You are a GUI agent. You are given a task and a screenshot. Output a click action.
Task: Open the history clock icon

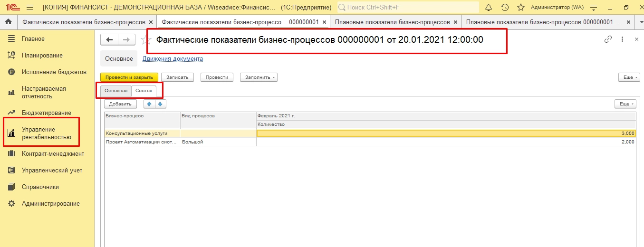(x=505, y=7)
